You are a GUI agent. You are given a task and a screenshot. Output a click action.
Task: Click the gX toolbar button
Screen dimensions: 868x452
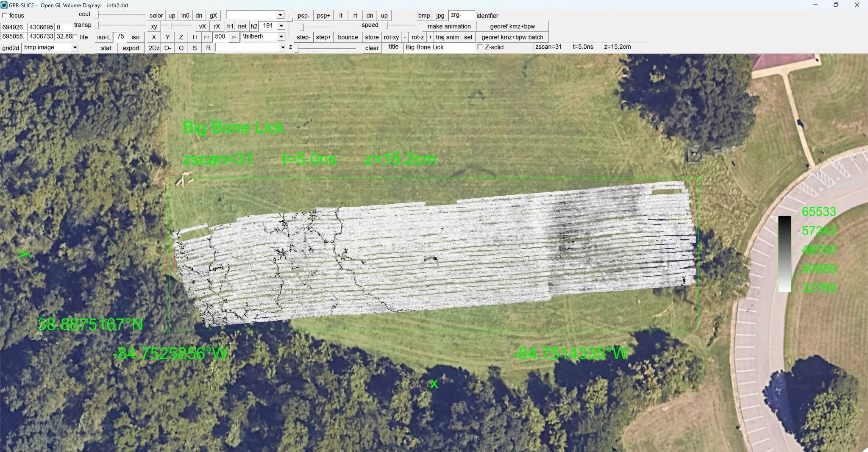point(213,16)
